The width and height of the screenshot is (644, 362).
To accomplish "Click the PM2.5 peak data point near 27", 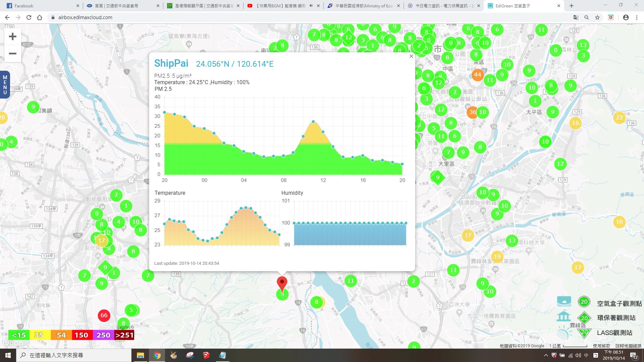I will (313, 122).
